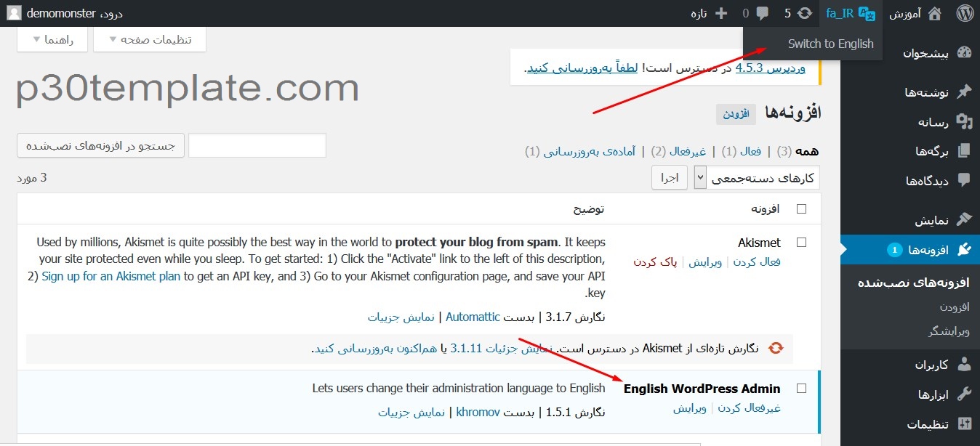
Task: Filter plugins by غیرفعال (2) inactive
Action: coord(678,151)
